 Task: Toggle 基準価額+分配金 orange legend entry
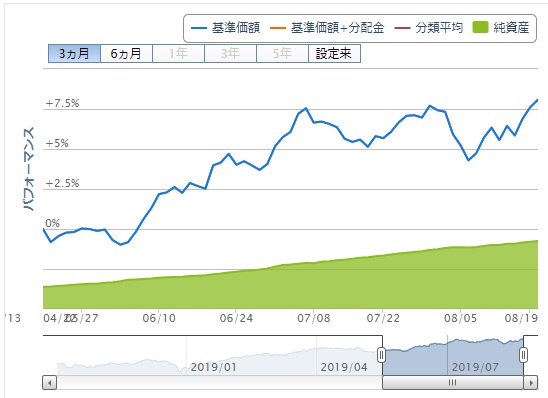[327, 28]
